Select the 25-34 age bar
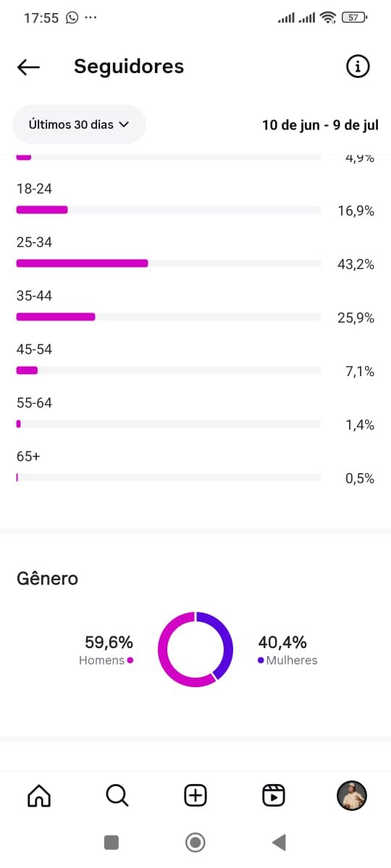Image resolution: width=391 pixels, height=868 pixels. coord(168,263)
